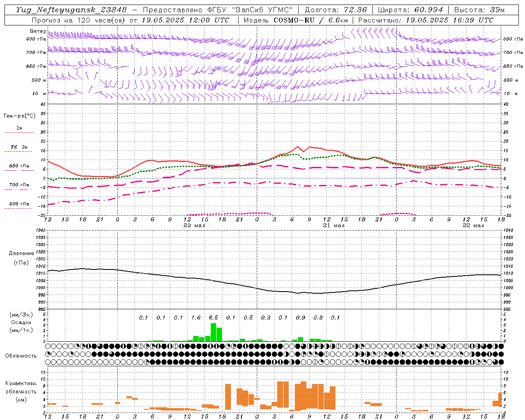Click the red line sample under 2м legend

(19, 133)
